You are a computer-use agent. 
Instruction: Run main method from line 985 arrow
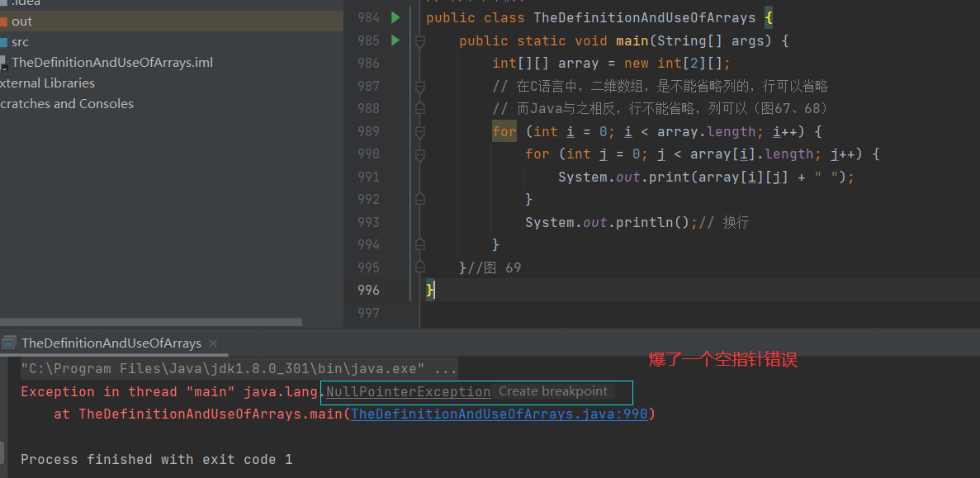(395, 40)
